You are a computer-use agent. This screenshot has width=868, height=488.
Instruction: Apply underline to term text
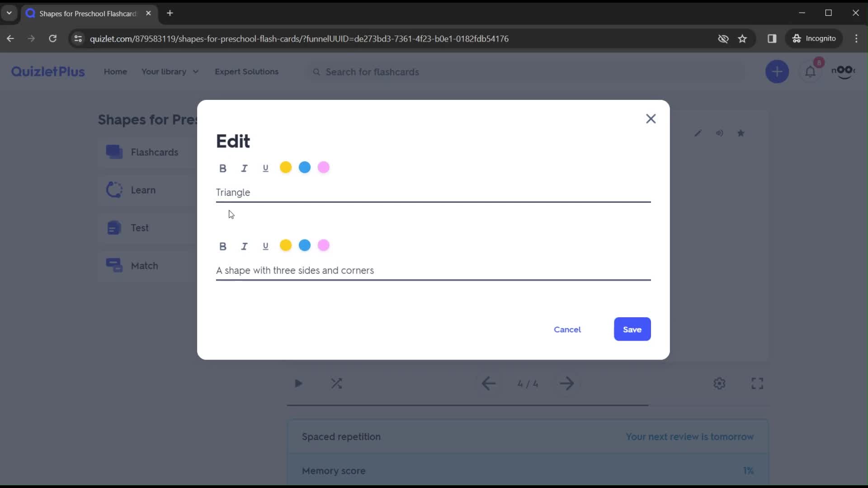pyautogui.click(x=266, y=168)
